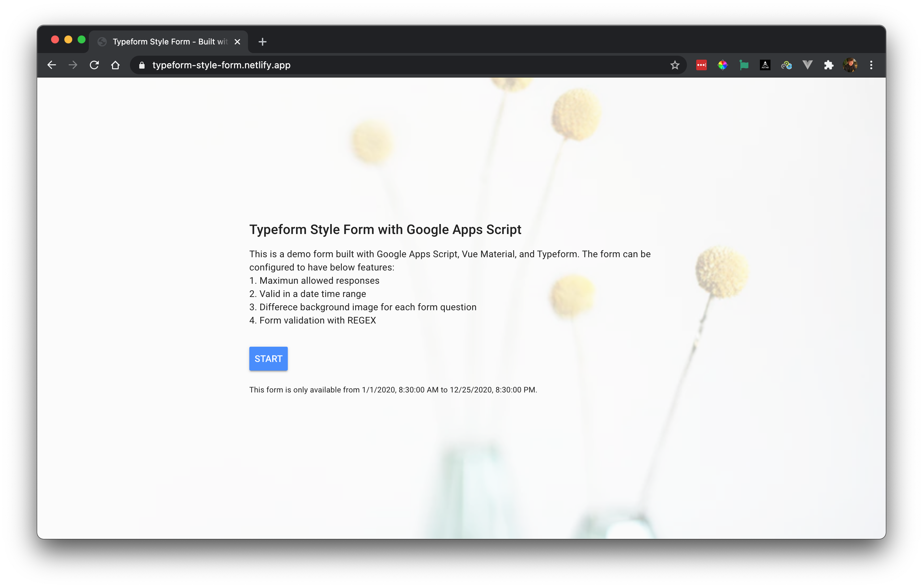Open a new browser tab
This screenshot has width=923, height=588.
tap(262, 42)
